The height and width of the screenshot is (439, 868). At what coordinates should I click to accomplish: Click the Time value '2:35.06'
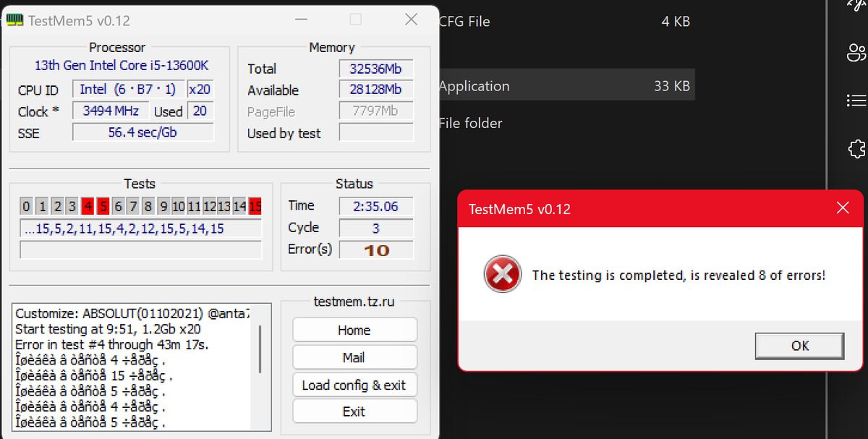pos(376,205)
